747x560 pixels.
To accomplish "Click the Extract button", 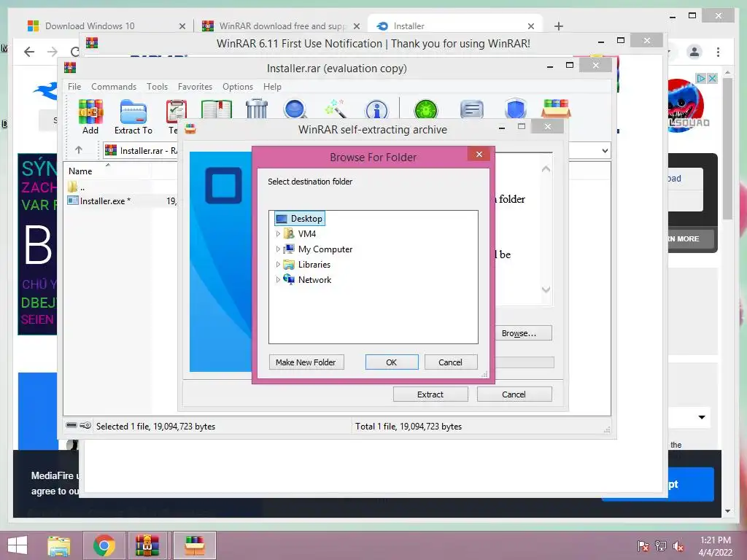I will (x=430, y=394).
